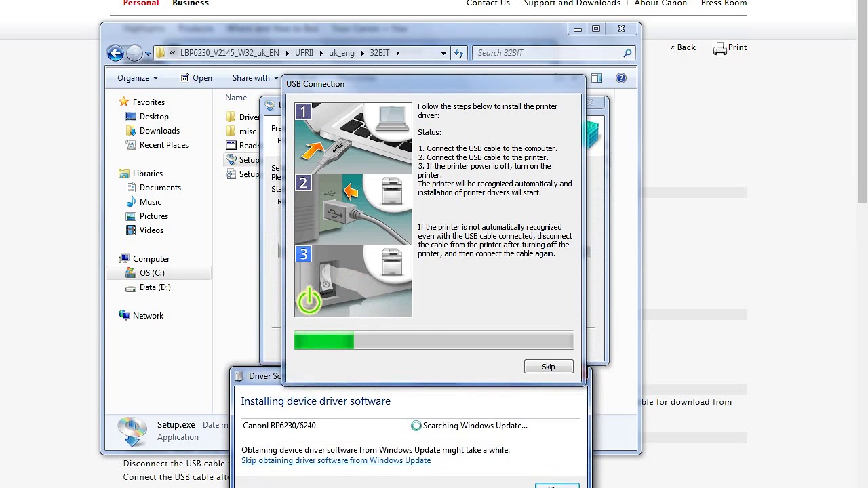Open the recent pages dropdown beside Forward arrow
Viewport: 868px width, 488px height.
[x=148, y=54]
